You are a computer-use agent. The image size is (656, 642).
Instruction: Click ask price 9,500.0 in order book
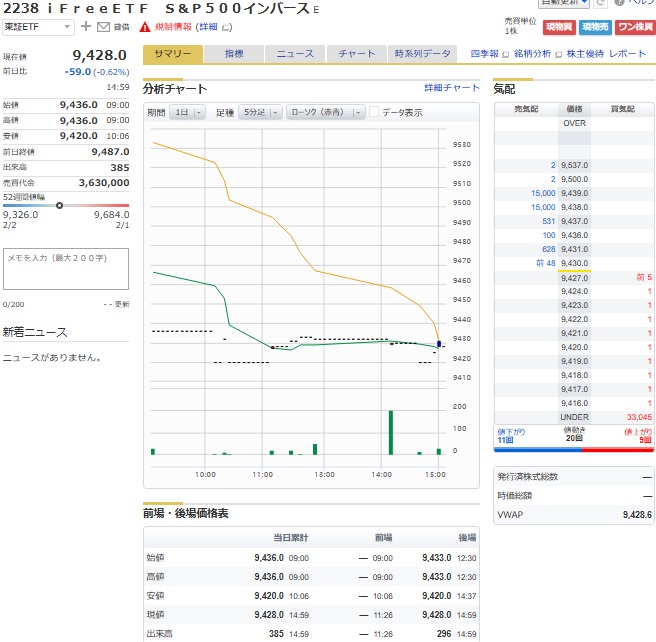click(574, 179)
